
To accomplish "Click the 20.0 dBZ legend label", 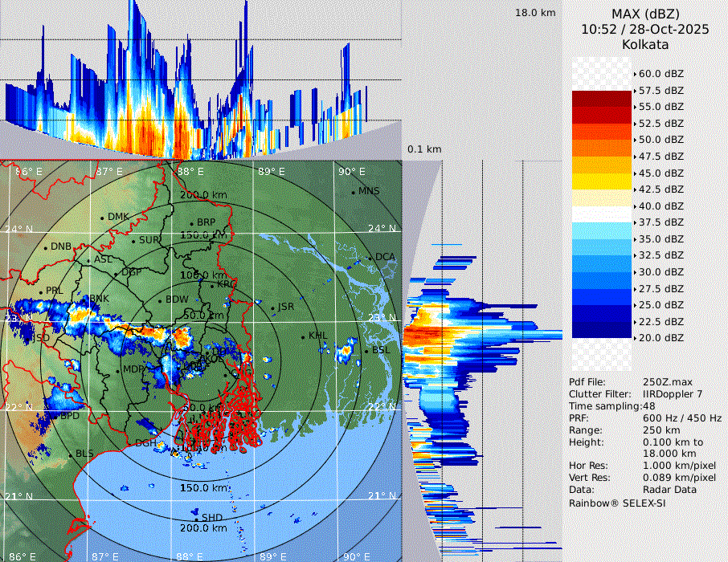I will [x=661, y=337].
